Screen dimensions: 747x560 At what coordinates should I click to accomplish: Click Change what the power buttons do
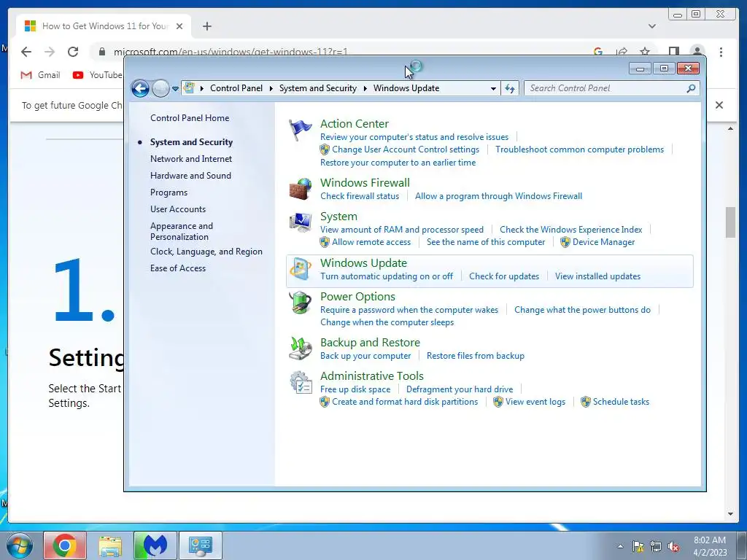click(582, 310)
